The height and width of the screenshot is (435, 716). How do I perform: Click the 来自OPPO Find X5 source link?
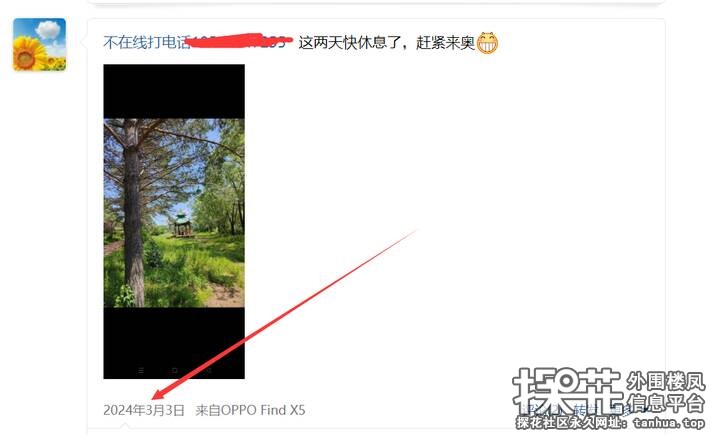pos(250,410)
